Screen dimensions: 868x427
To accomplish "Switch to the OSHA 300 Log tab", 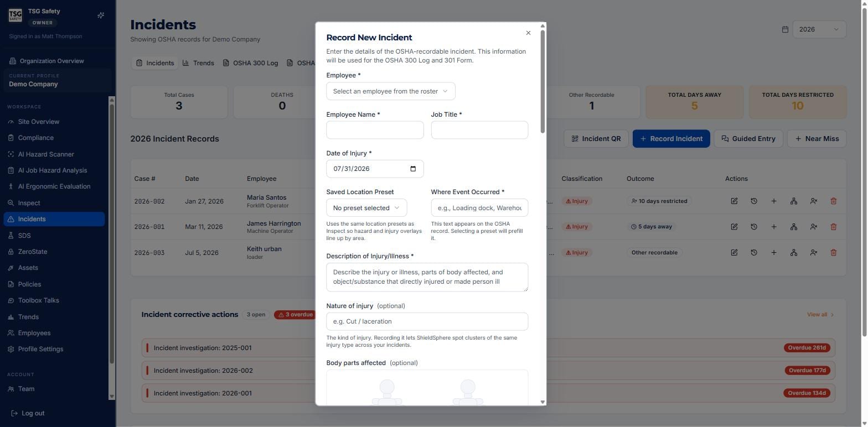I will (250, 63).
